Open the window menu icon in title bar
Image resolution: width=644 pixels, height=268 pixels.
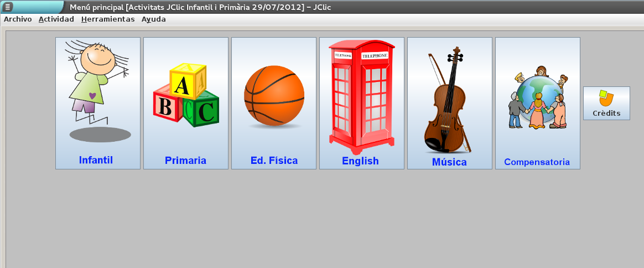tap(8, 7)
